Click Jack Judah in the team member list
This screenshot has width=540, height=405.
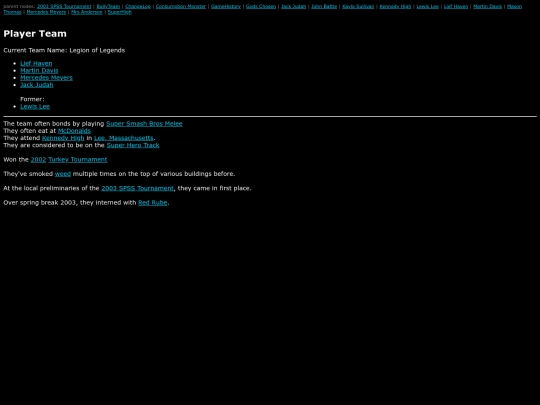(x=37, y=85)
